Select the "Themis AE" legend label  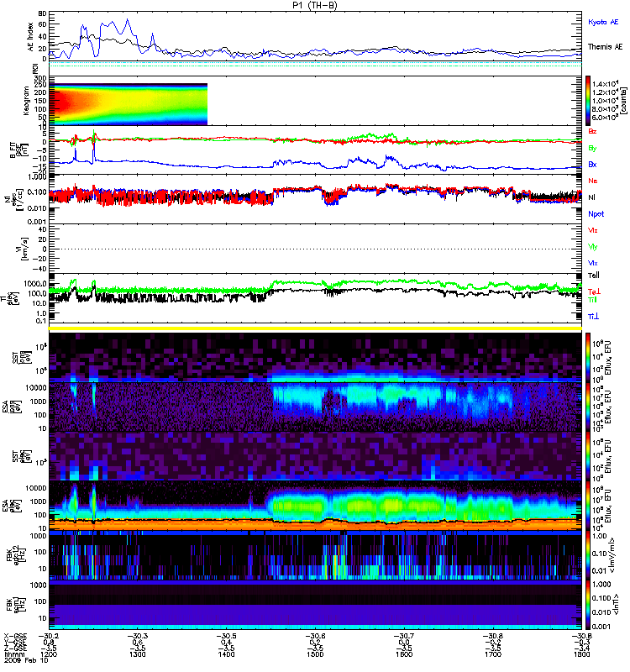pos(605,47)
